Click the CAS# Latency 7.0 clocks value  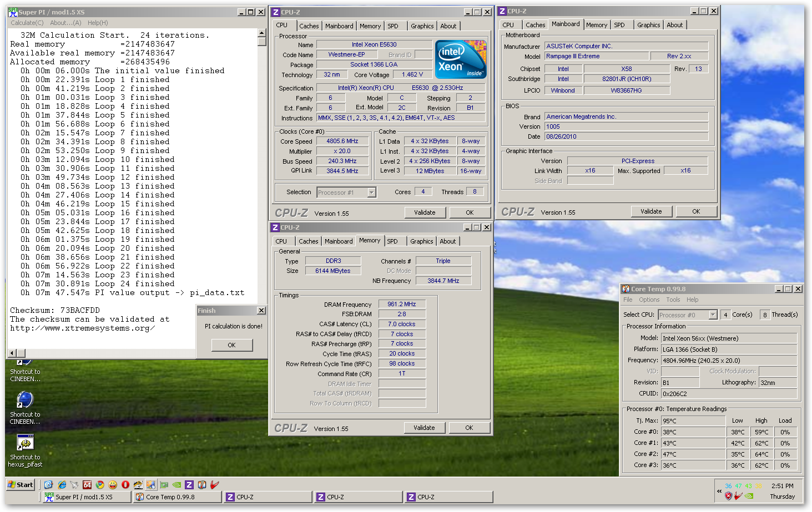tap(402, 324)
